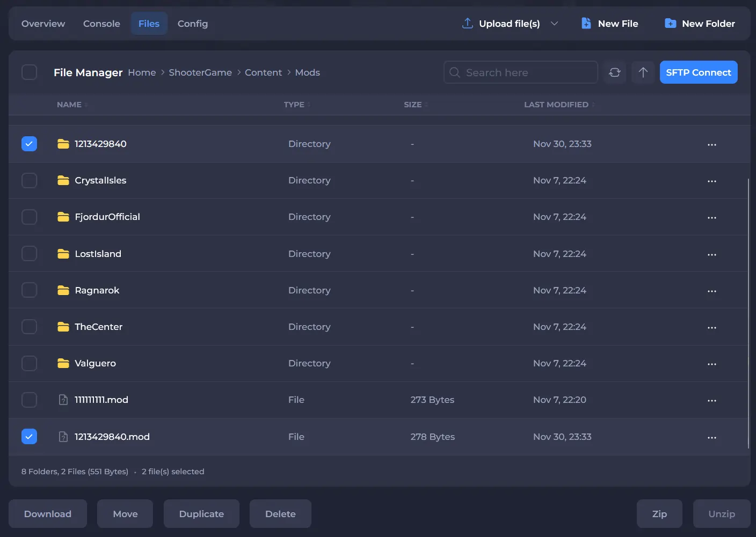Image resolution: width=756 pixels, height=537 pixels.
Task: Open more options for LostIsland row
Action: tap(712, 254)
